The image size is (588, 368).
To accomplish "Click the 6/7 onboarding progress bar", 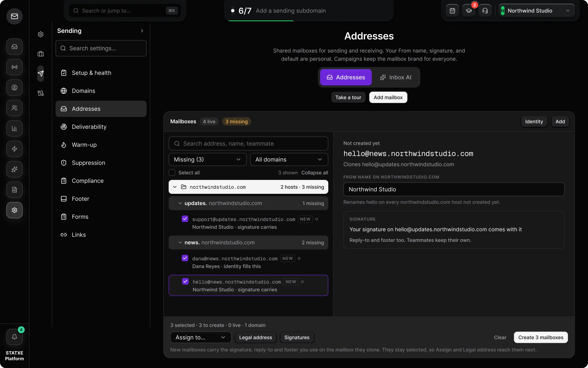I will coord(308,11).
